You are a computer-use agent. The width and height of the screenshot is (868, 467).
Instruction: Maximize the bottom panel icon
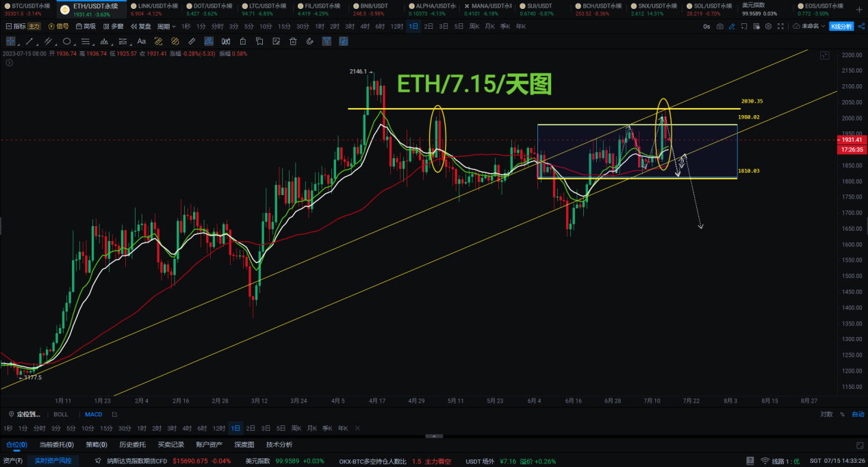pos(860,444)
